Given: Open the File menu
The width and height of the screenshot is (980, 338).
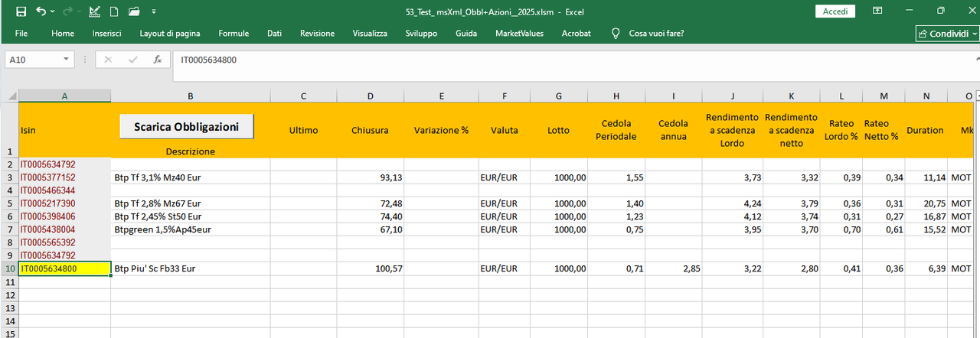Looking at the screenshot, I should [21, 34].
